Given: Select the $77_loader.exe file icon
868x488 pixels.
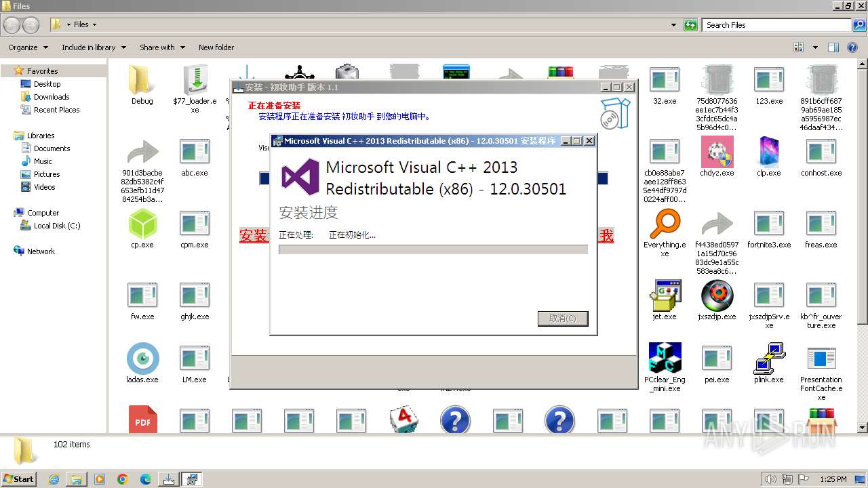Looking at the screenshot, I should point(195,80).
